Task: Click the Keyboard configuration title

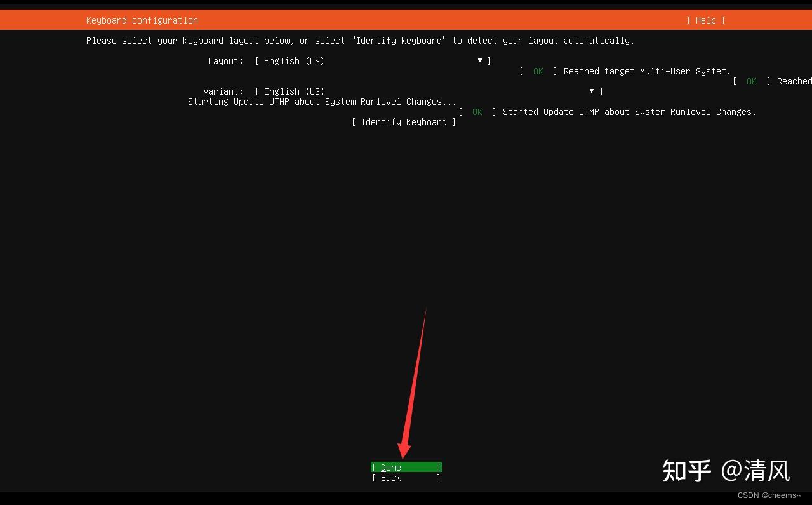Action: click(142, 20)
